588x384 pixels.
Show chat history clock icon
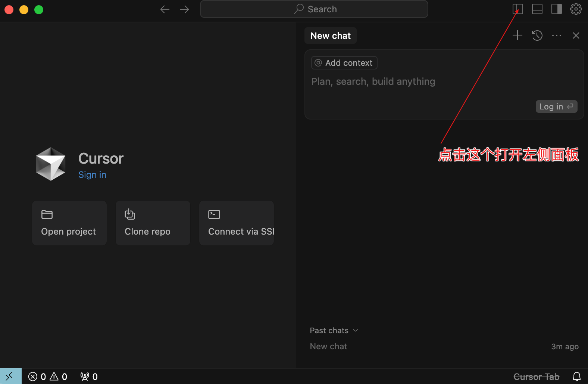click(x=537, y=35)
